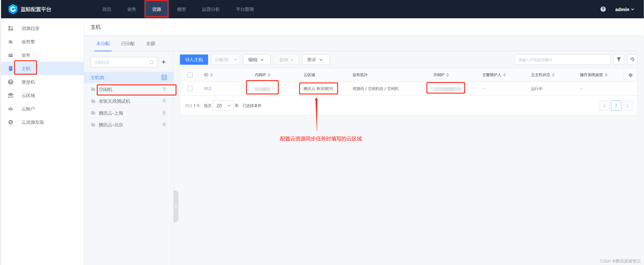644x265 pixels.
Task: Click the 业务集 sidebar icon
Action: (10, 42)
